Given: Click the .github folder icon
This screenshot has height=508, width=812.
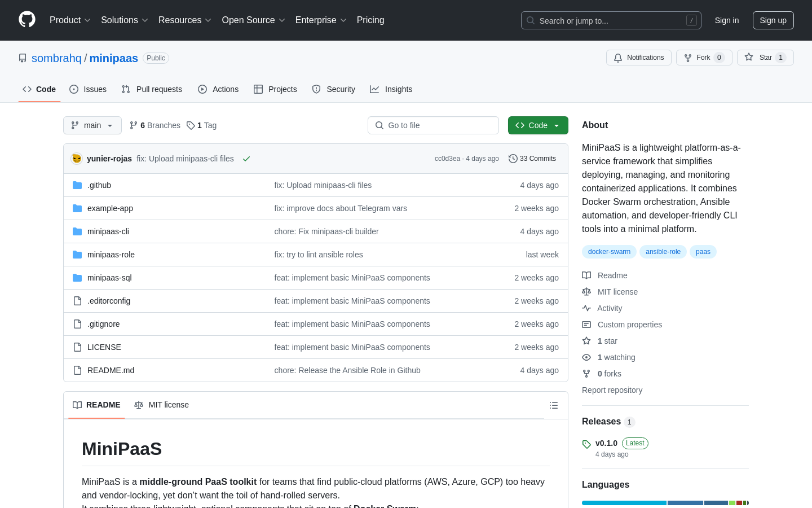Looking at the screenshot, I should pos(77,185).
